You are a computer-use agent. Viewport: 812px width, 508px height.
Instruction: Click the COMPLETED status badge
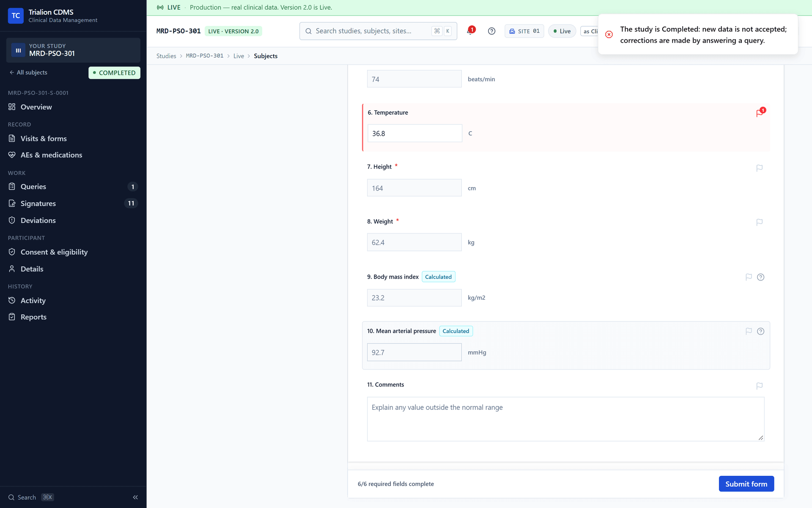(114, 73)
